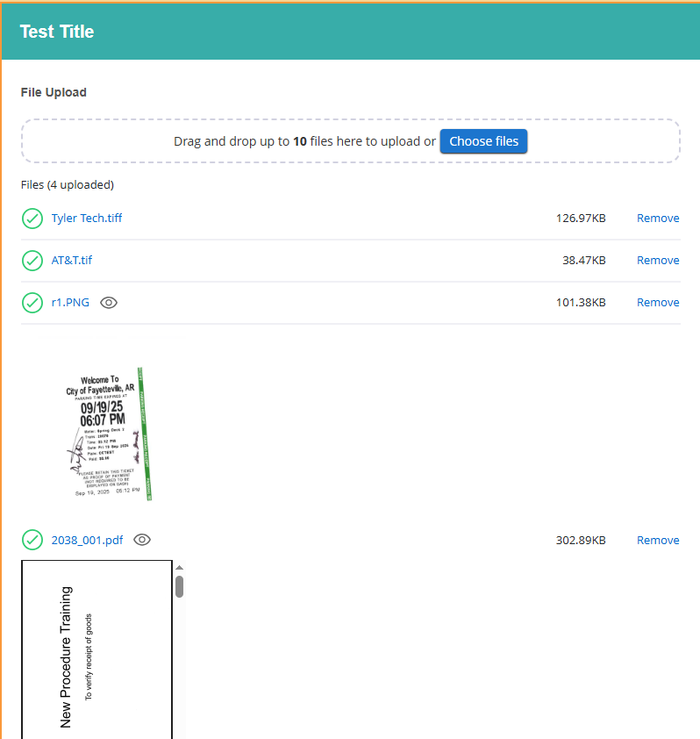Viewport: 700px width, 739px height.
Task: Open the 2038_001.pdf file link
Action: 87,541
